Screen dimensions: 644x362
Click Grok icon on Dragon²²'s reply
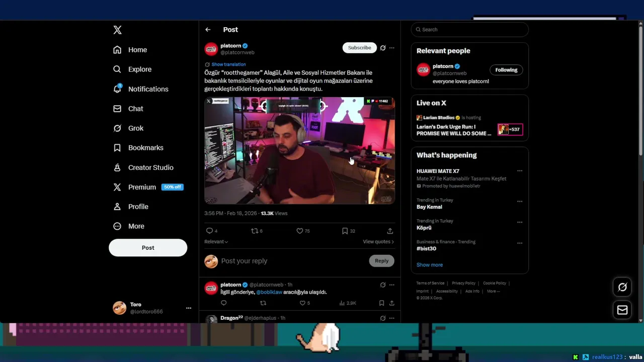pos(383,318)
